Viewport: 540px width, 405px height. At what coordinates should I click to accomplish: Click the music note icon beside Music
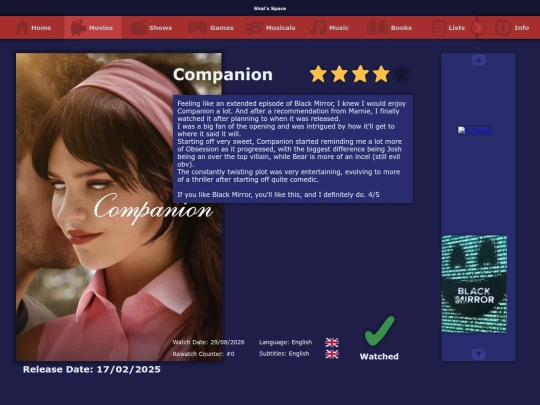click(318, 28)
